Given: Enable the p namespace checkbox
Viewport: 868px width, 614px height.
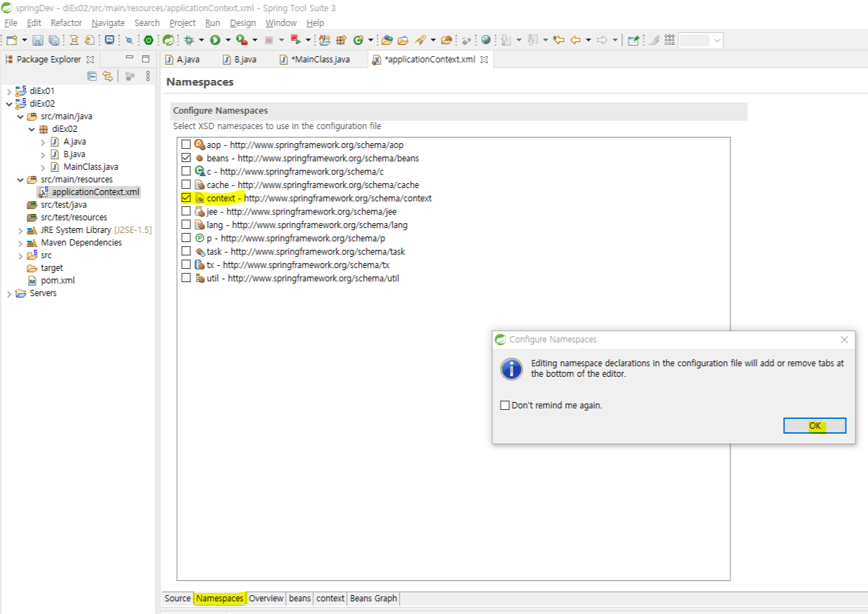Looking at the screenshot, I should point(186,238).
